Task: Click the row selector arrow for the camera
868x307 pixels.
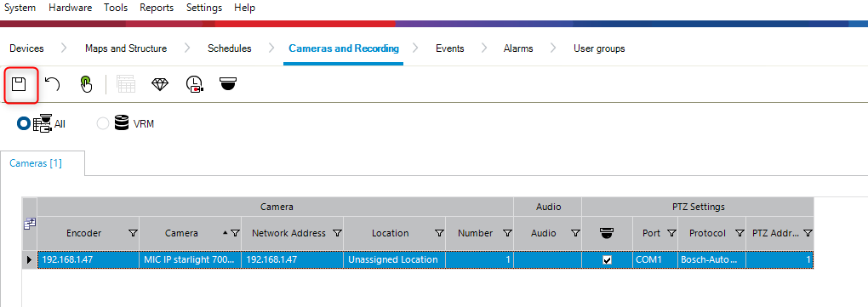Action: [29, 260]
